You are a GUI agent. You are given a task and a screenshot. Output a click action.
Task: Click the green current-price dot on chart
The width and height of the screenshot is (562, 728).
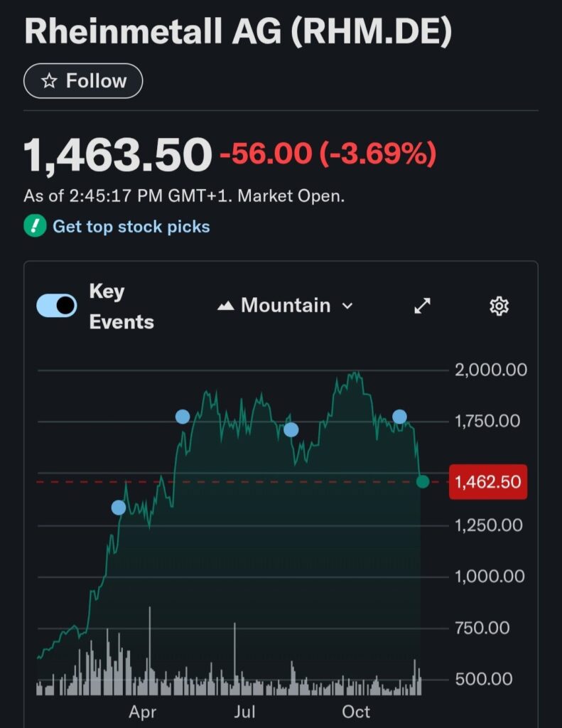423,482
